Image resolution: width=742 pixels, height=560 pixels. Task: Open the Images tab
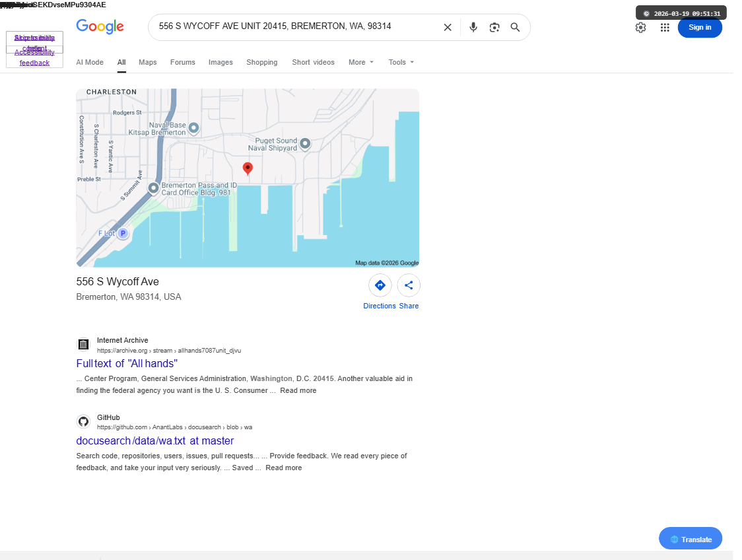[220, 62]
